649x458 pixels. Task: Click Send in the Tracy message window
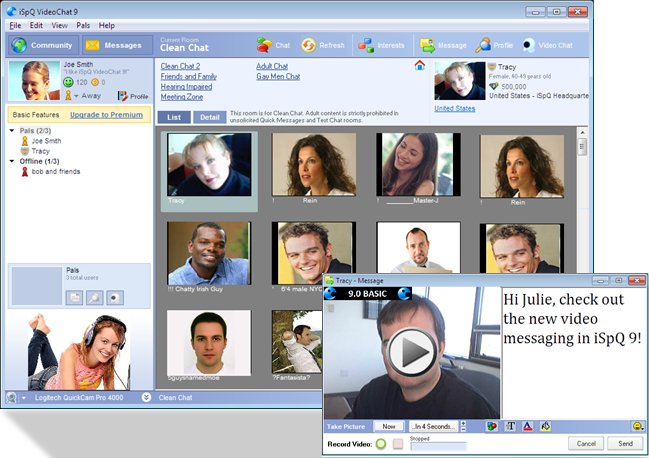pos(625,444)
